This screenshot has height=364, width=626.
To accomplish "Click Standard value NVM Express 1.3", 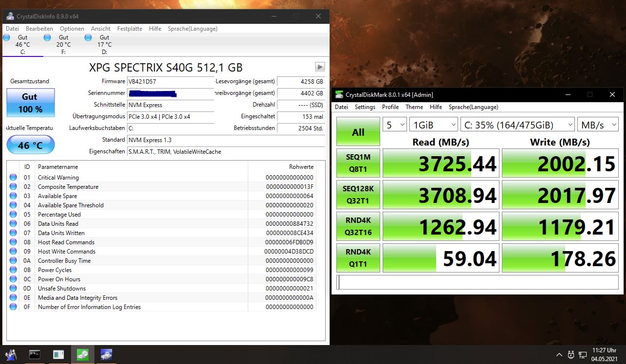I will click(226, 140).
